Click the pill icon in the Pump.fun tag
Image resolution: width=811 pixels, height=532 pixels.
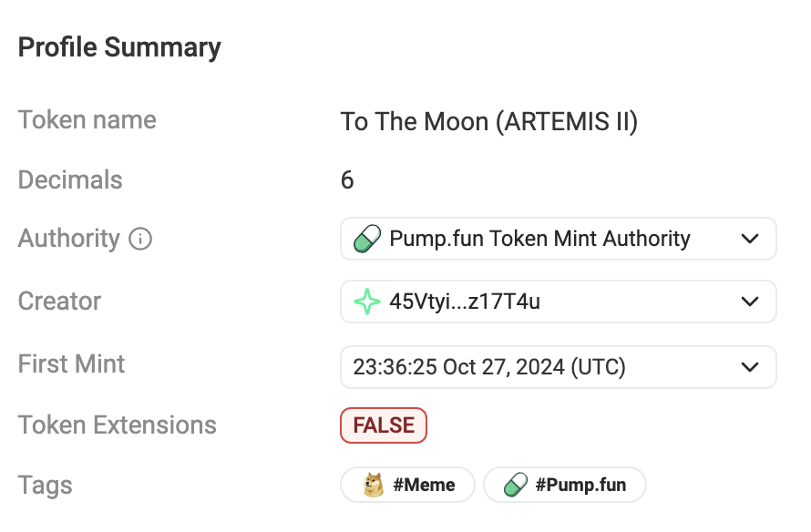coord(516,485)
